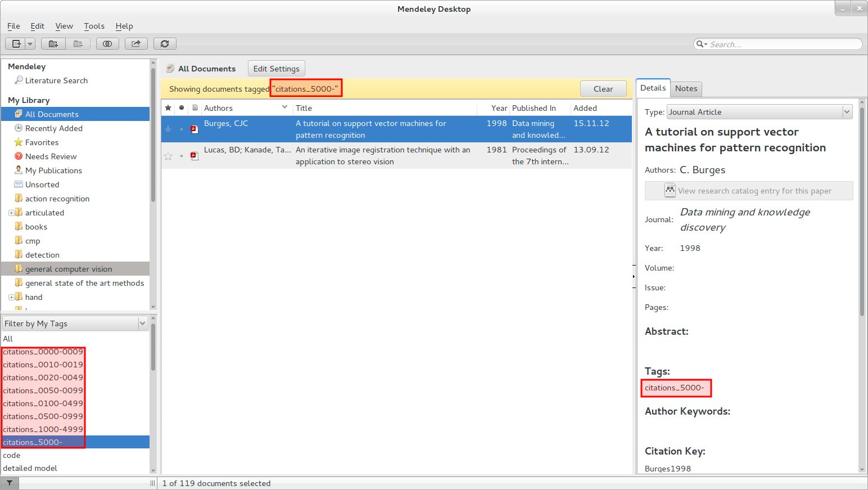Click View research catalog entry for this paper
Image resolution: width=868 pixels, height=490 pixels.
click(749, 191)
